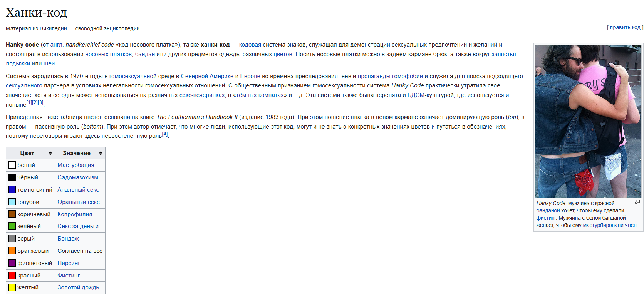Viewport: 644px width, 304px height.
Task: Click the green swatch for зелёный
Action: 12,226
